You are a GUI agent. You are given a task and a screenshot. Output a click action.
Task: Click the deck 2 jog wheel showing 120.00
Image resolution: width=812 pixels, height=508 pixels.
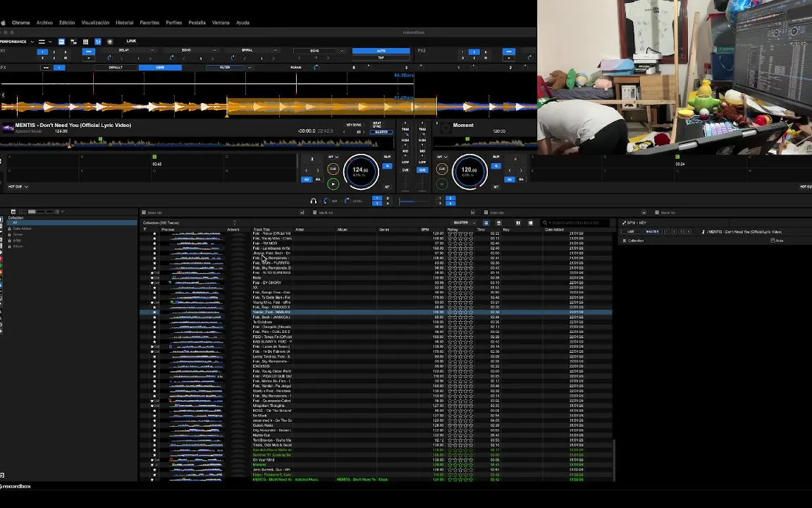[469, 171]
